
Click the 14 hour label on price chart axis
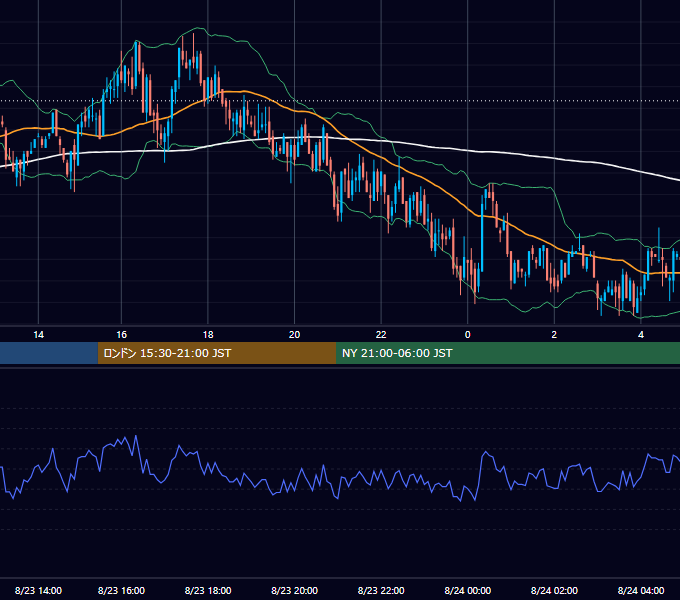(39, 335)
